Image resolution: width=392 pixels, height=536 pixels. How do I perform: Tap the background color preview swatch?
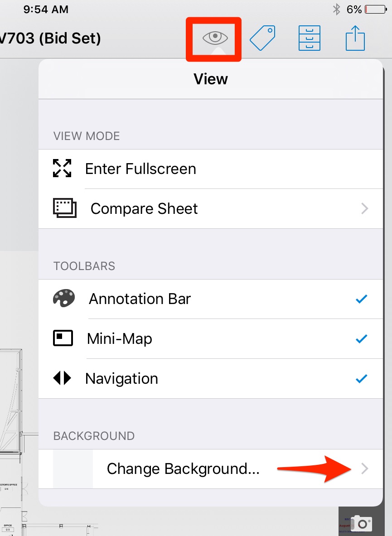pyautogui.click(x=73, y=468)
